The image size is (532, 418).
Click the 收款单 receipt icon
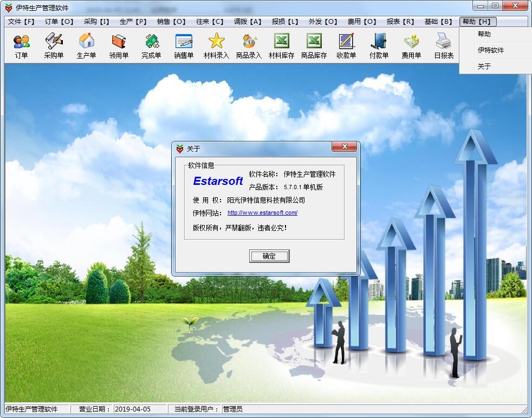[346, 46]
